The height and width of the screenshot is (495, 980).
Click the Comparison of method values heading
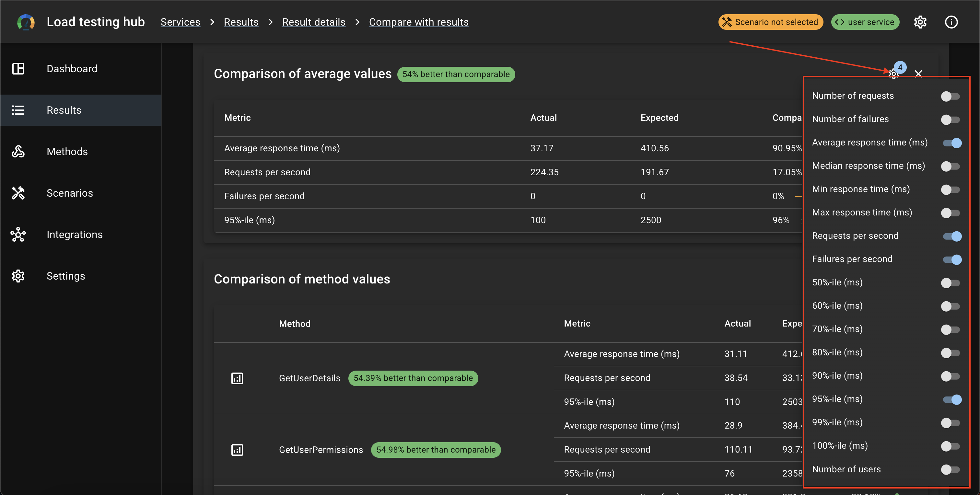(302, 279)
